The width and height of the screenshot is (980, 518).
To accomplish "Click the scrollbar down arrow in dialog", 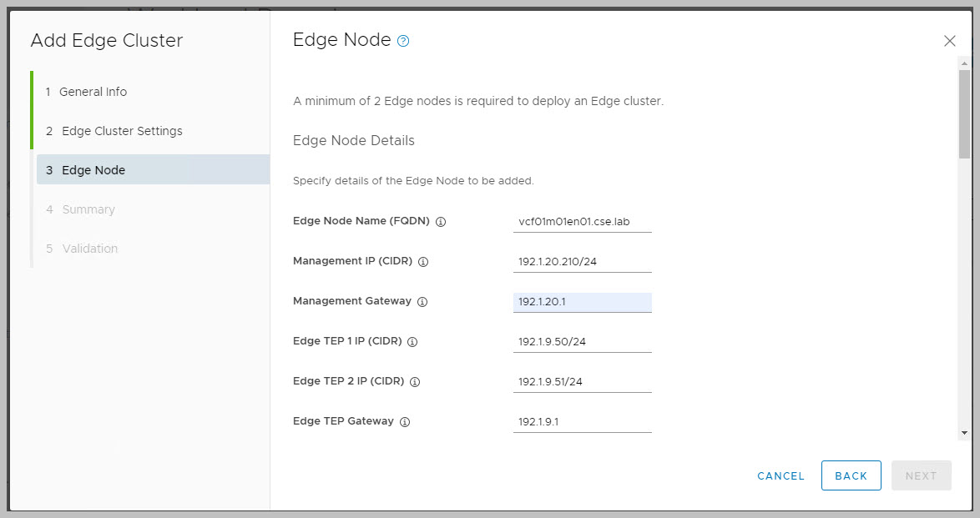I will tap(964, 433).
